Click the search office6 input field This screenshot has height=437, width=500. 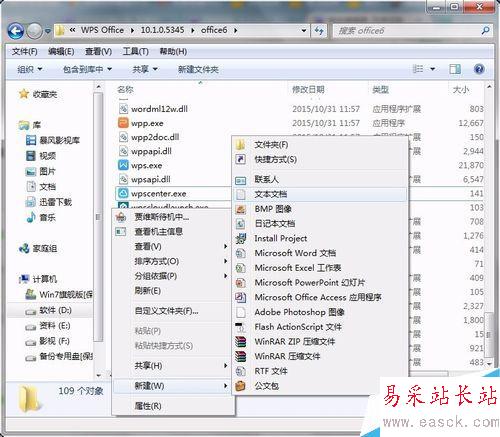point(407,31)
